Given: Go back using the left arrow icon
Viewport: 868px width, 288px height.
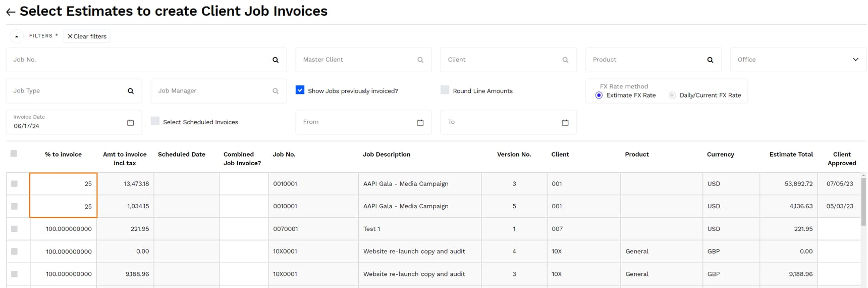Looking at the screenshot, I should point(11,12).
